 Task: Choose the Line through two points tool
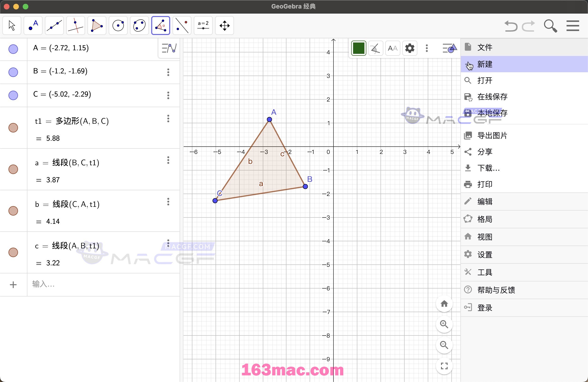coord(54,25)
